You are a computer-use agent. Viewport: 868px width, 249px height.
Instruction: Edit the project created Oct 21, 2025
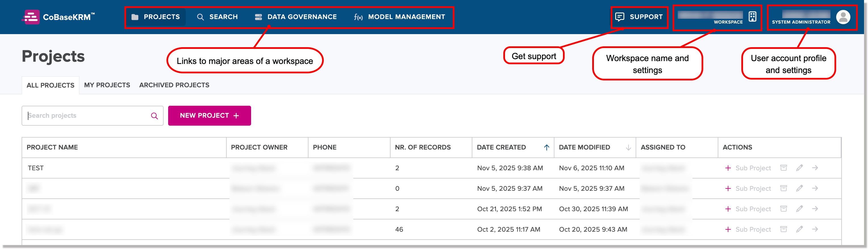pyautogui.click(x=799, y=209)
